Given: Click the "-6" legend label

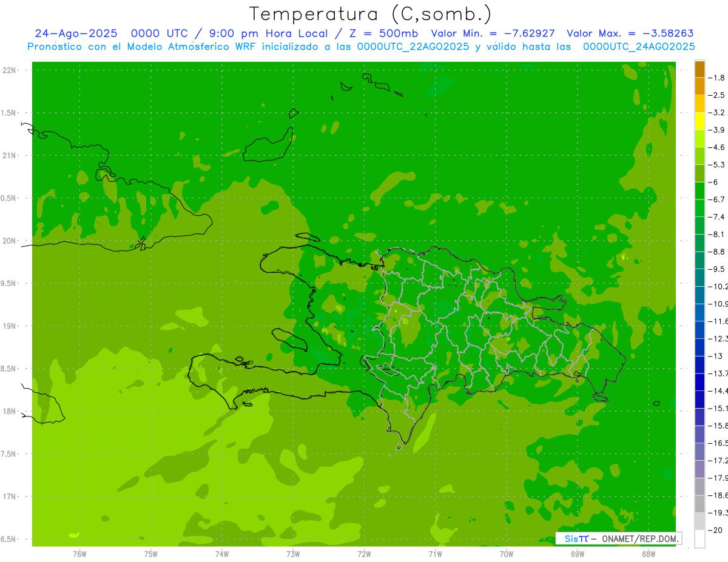Looking at the screenshot, I should pos(714,182).
